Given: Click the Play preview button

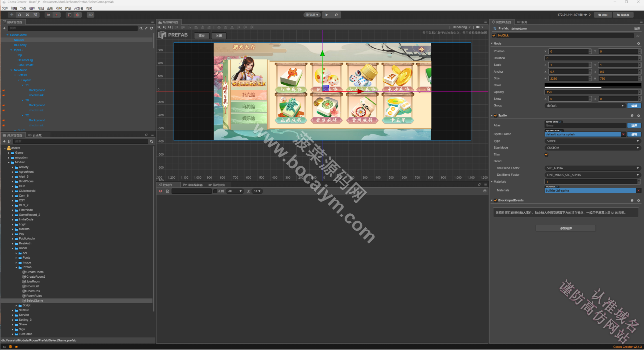Looking at the screenshot, I should pos(327,15).
